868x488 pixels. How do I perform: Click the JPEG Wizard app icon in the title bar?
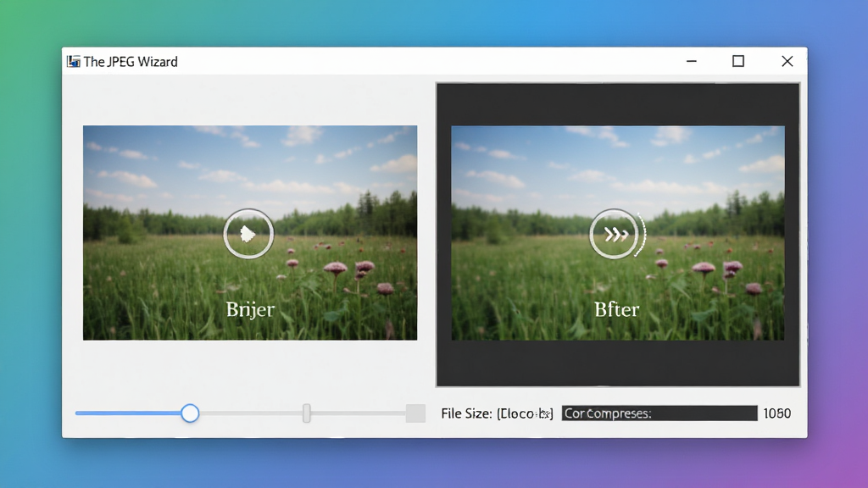74,61
